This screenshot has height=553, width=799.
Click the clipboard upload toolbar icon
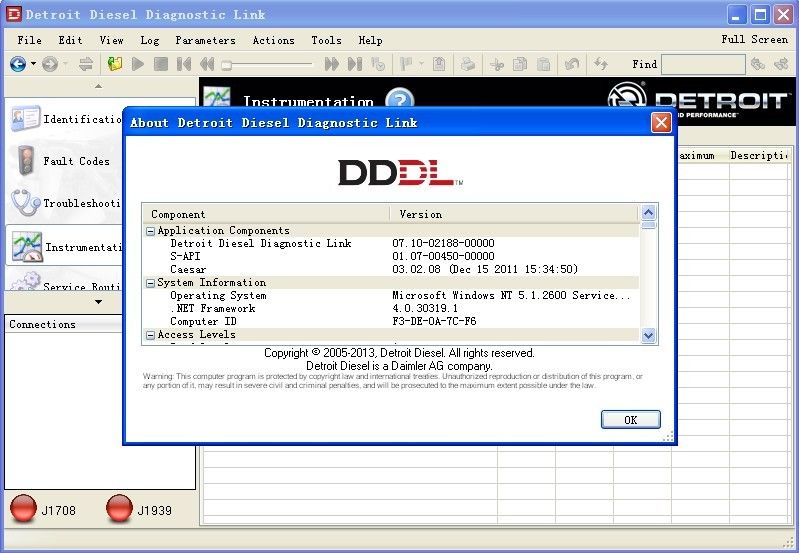pyautogui.click(x=439, y=64)
